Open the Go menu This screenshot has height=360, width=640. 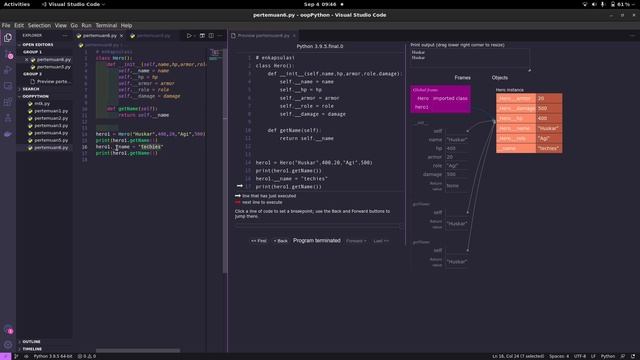(74, 25)
